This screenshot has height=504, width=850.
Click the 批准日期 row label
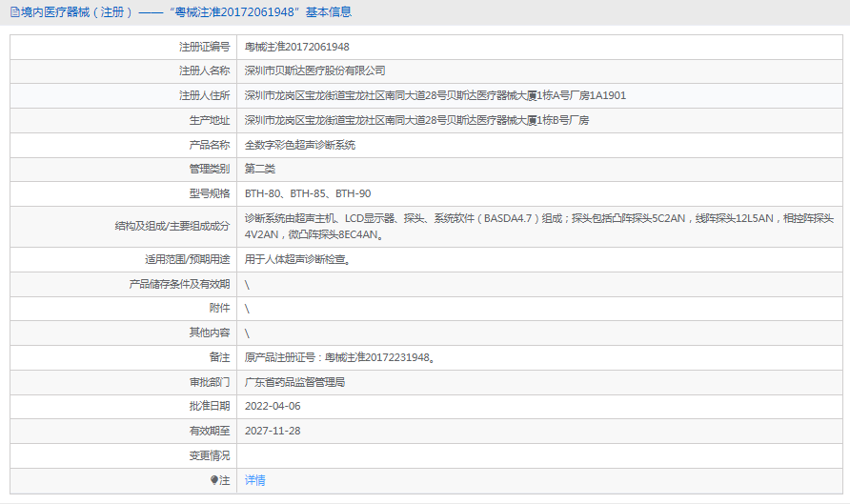[x=210, y=407]
